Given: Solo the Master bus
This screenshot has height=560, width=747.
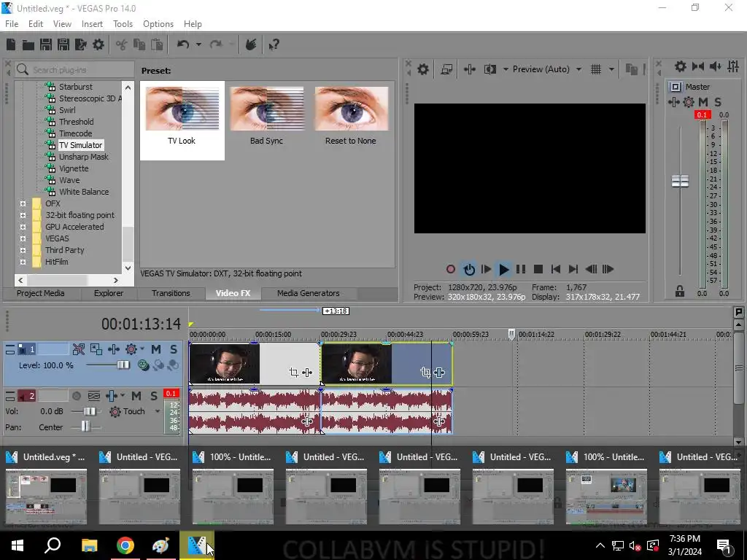Looking at the screenshot, I should [718, 102].
